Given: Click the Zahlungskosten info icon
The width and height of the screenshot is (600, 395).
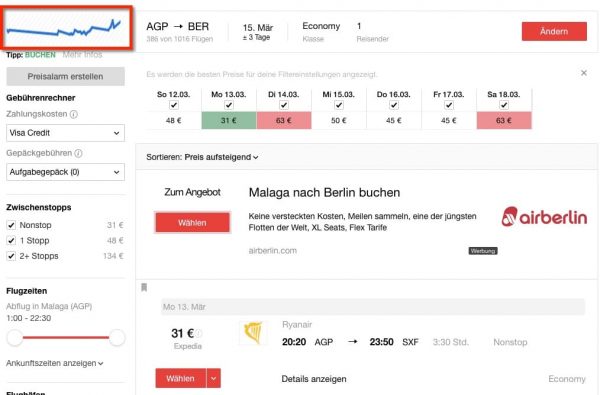Looking at the screenshot, I should click(74, 114).
